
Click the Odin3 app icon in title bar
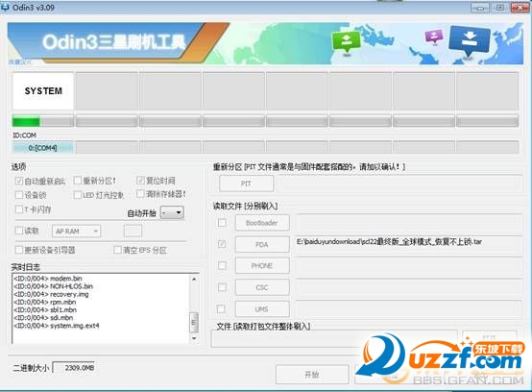[5, 7]
